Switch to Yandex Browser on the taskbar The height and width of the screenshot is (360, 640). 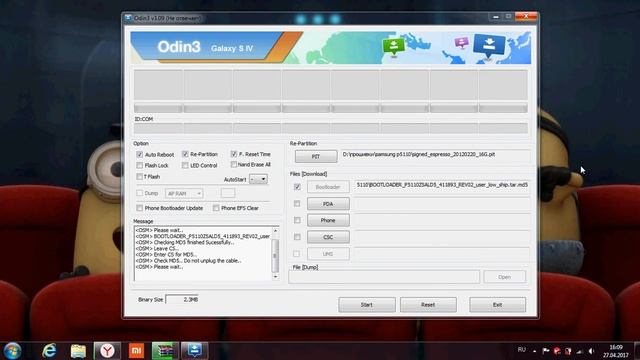pos(107,351)
